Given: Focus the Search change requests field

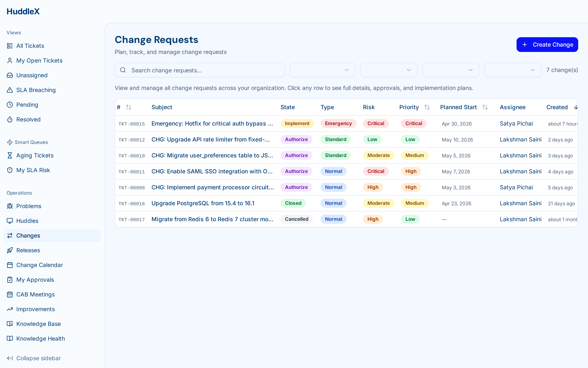Looking at the screenshot, I should click(200, 70).
